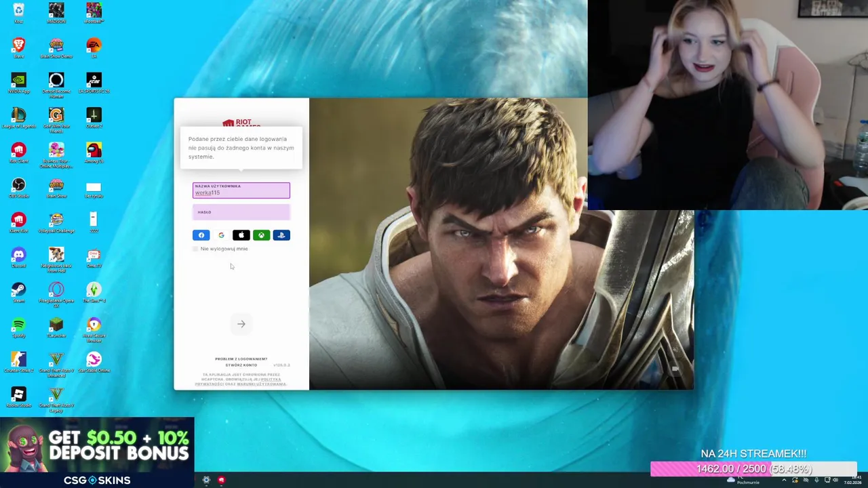This screenshot has height=488, width=868.
Task: Launch the Detroit Become Human shortcut
Action: tap(56, 84)
